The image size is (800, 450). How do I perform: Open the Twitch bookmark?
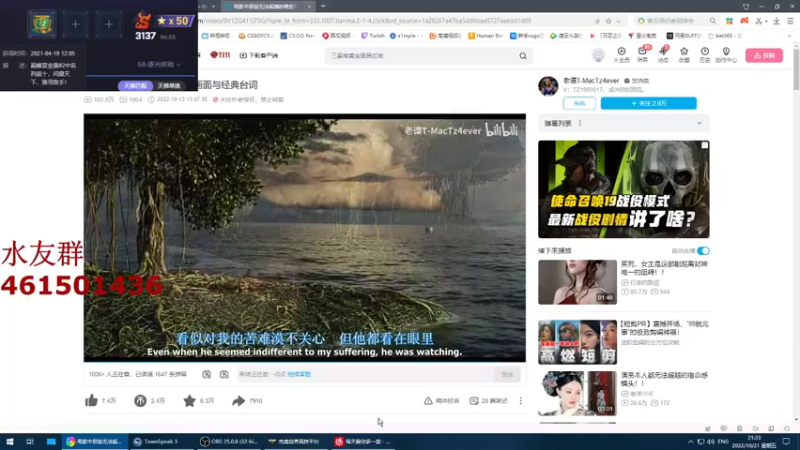click(x=372, y=36)
